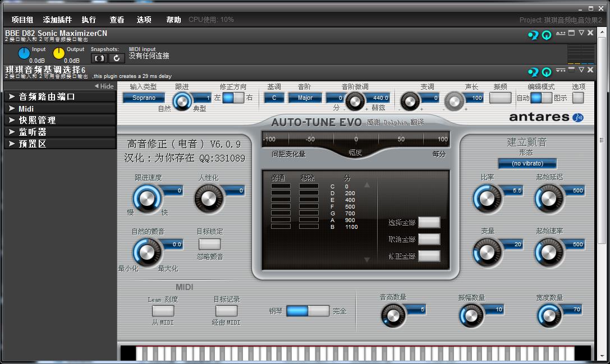This screenshot has height=364, width=610.
Task: Open the 添加插件 menu
Action: tap(57, 20)
